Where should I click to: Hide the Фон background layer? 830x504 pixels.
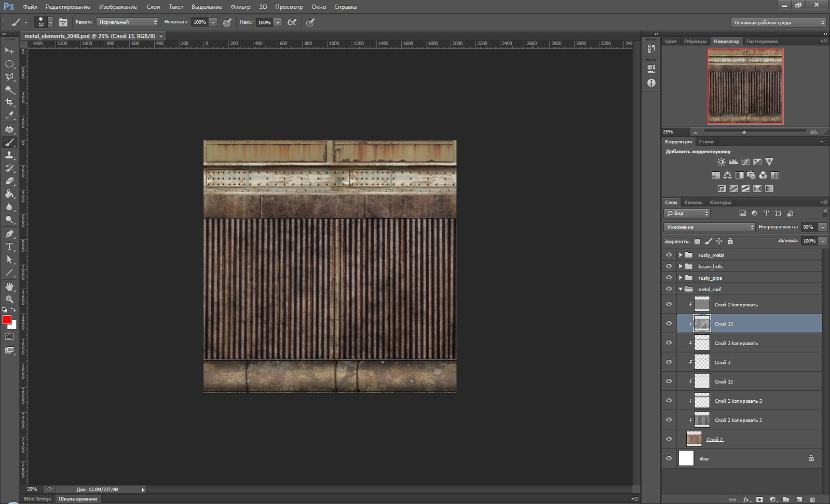click(x=669, y=458)
